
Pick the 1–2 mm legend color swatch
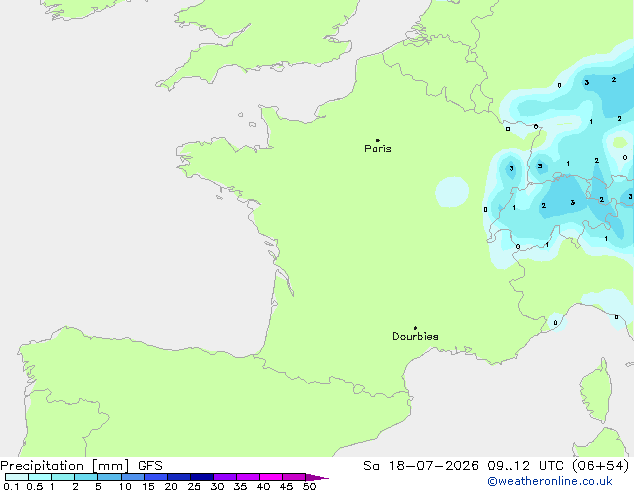(x=63, y=477)
